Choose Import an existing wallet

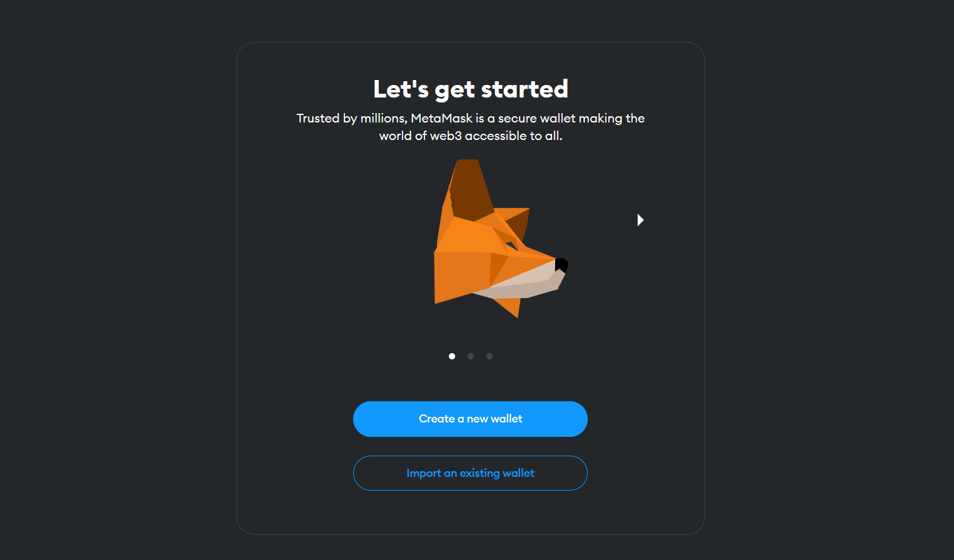pos(470,473)
